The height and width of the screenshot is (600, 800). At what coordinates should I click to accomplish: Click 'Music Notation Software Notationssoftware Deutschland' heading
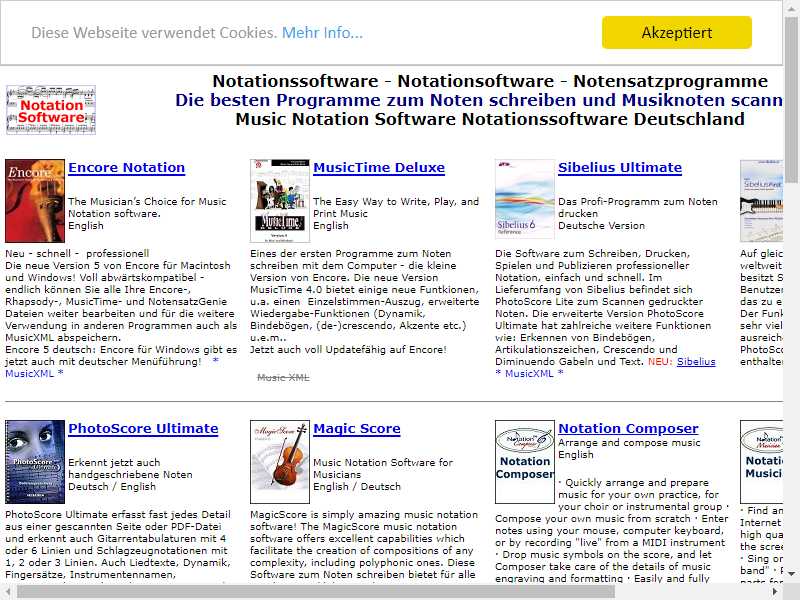(x=490, y=119)
